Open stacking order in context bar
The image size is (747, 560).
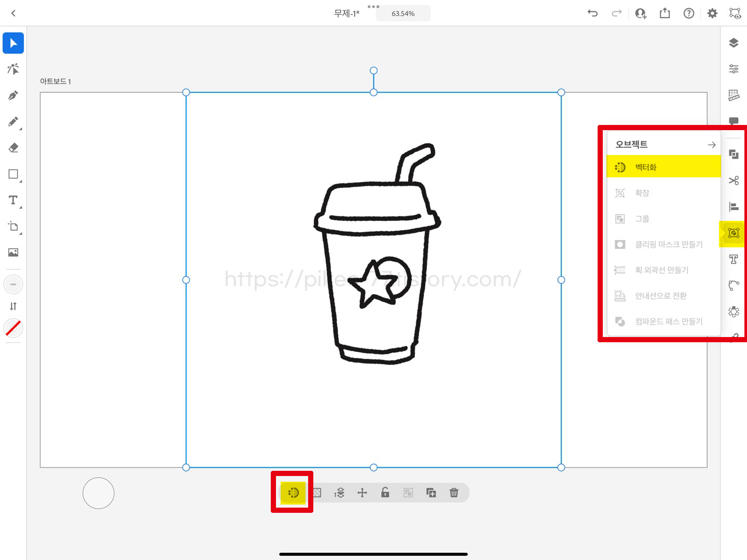[340, 493]
